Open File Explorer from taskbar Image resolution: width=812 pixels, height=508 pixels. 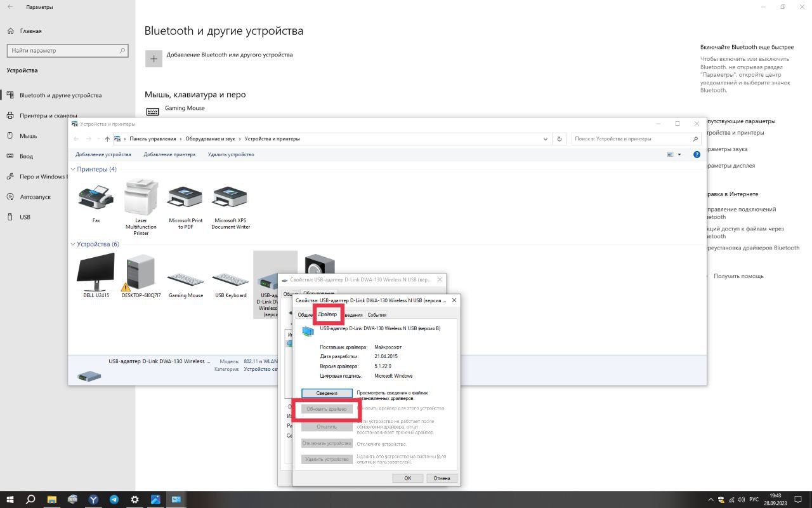tap(52, 500)
